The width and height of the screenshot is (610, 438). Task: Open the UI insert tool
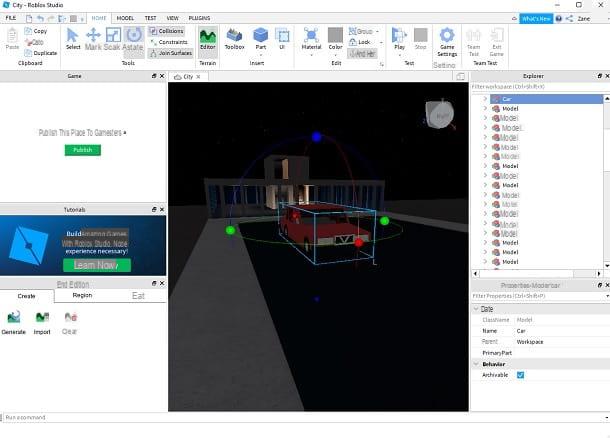tap(282, 39)
